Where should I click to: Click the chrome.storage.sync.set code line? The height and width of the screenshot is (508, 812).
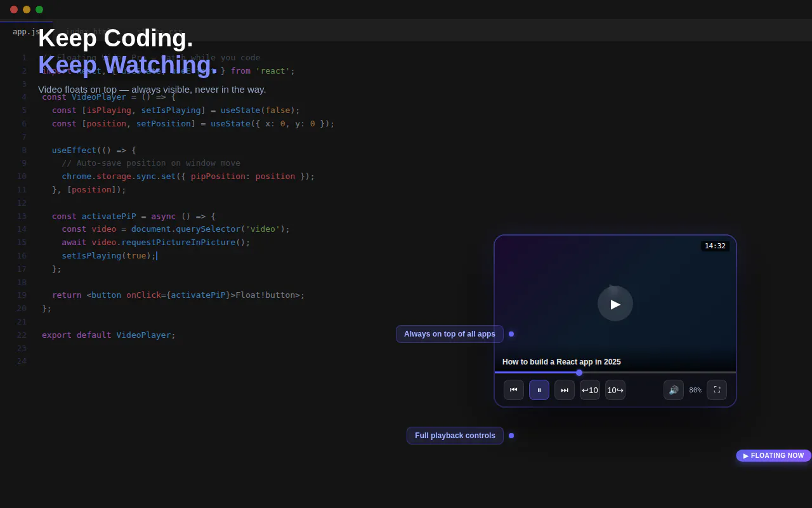pos(188,177)
